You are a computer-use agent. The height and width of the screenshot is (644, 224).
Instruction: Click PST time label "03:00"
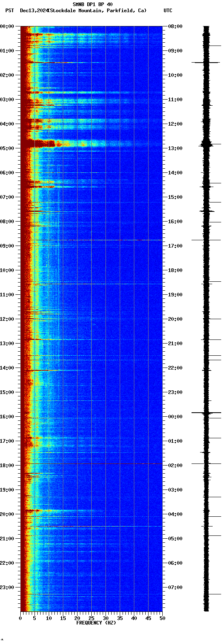coord(7,100)
